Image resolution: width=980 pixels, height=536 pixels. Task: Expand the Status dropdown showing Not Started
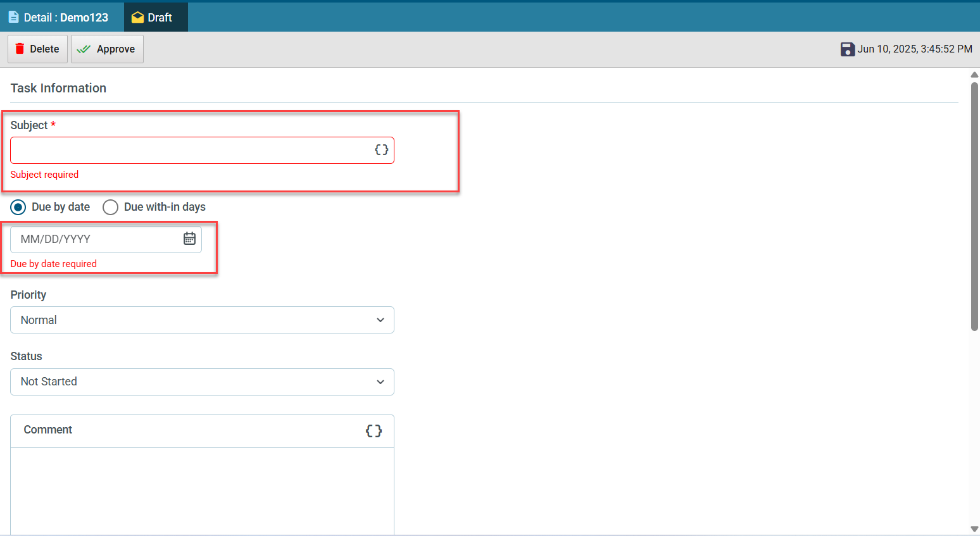tap(202, 382)
